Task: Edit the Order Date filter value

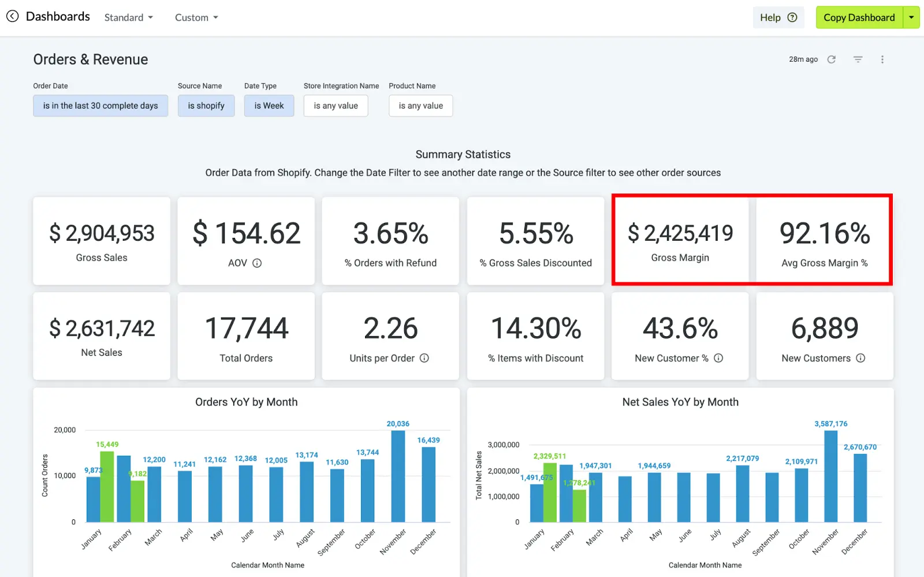Action: point(100,106)
